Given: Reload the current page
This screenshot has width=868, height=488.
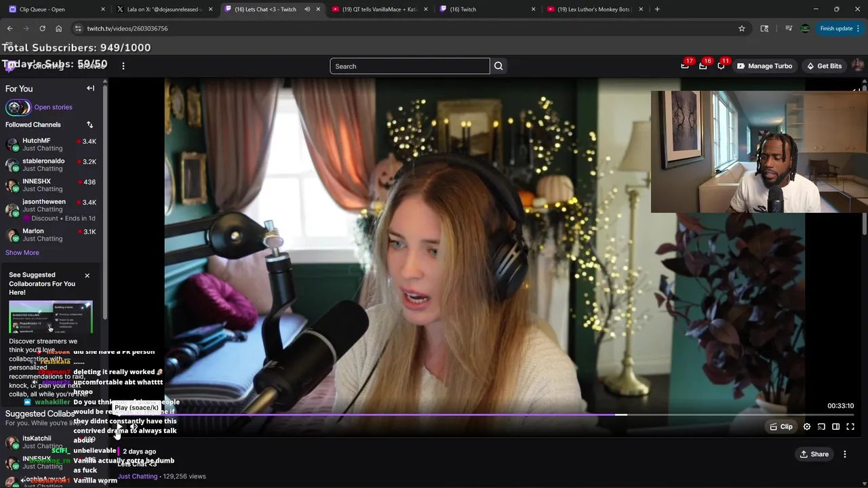Looking at the screenshot, I should click(x=42, y=28).
